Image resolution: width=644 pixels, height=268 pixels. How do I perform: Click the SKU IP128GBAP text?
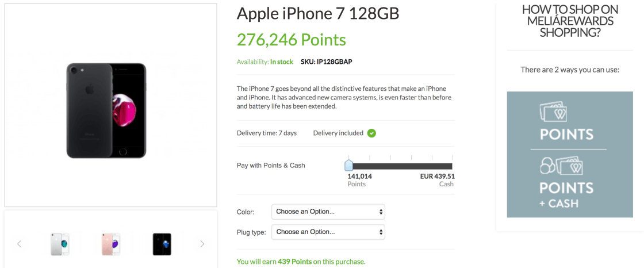point(326,62)
